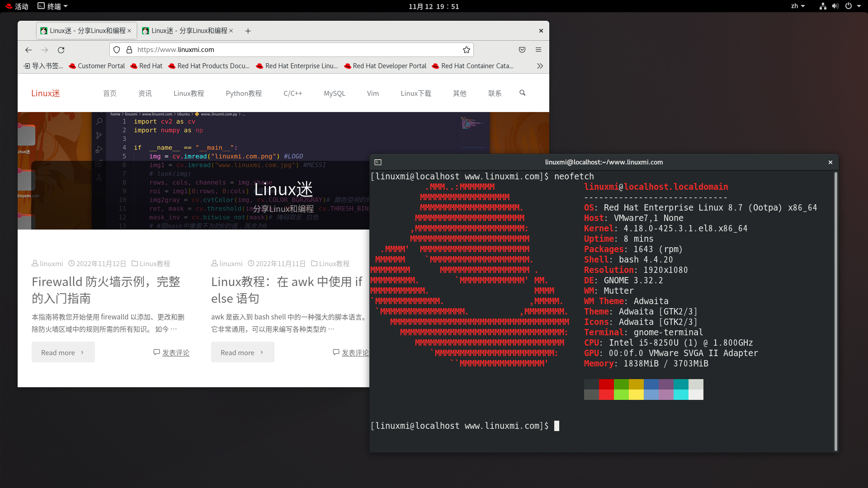Click the neofetch terminal icon

[377, 161]
